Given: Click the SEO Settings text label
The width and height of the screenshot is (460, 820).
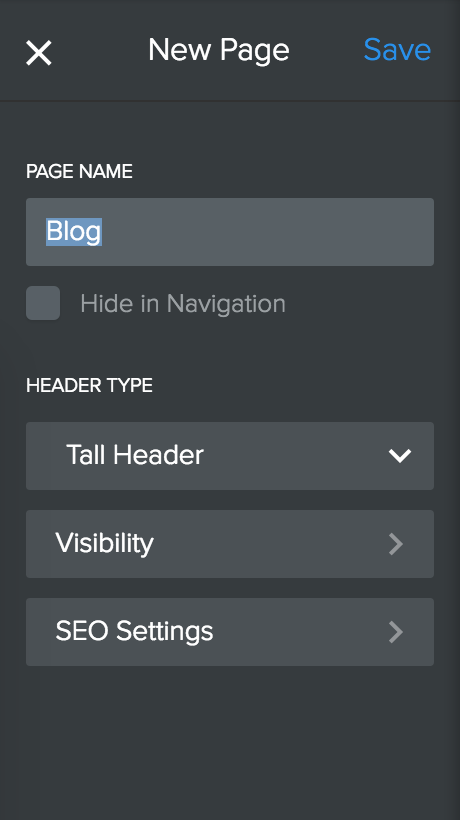Looking at the screenshot, I should coord(134,631).
